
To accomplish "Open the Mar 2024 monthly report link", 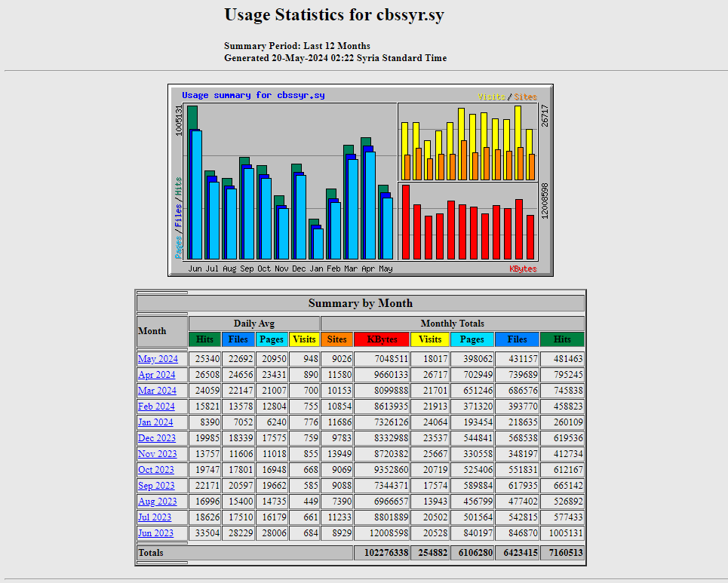I will (158, 391).
